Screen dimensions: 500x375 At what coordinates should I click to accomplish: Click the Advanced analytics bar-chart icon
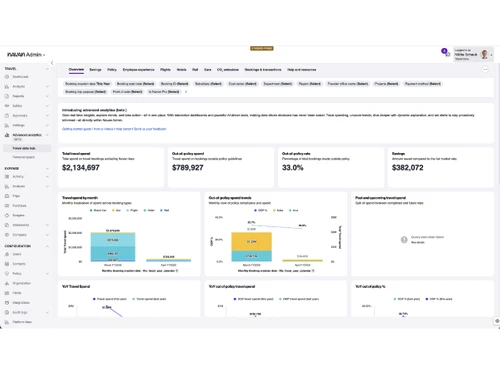pyautogui.click(x=7, y=135)
